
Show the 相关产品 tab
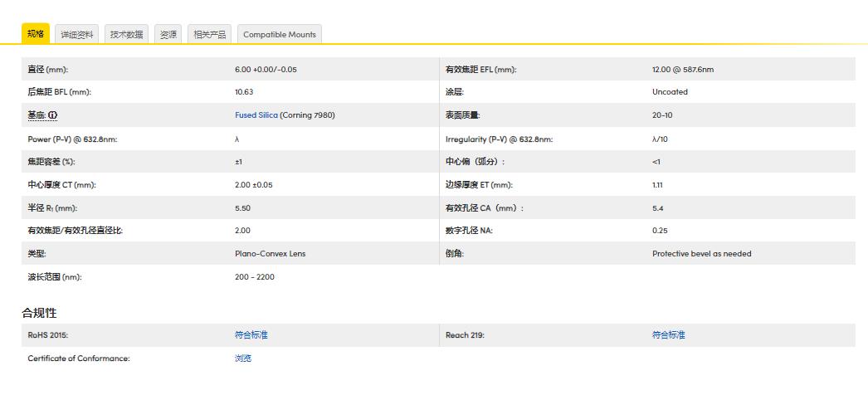[209, 34]
